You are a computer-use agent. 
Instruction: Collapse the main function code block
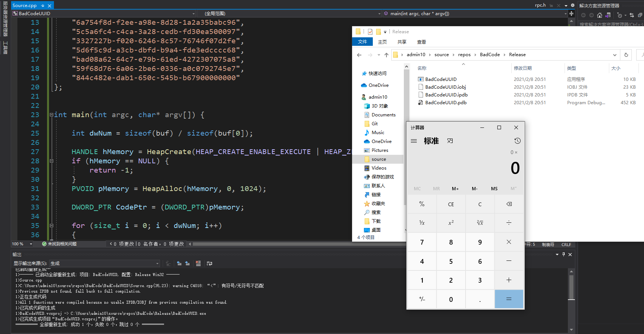click(51, 115)
